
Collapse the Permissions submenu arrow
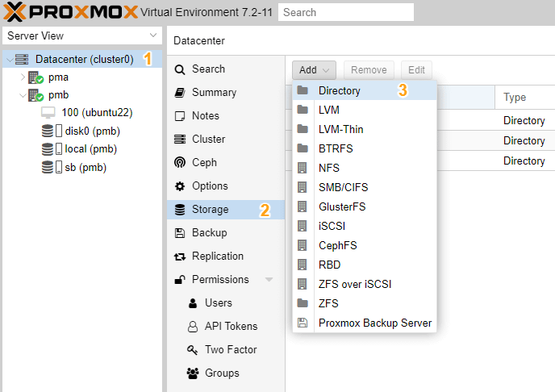click(x=269, y=280)
